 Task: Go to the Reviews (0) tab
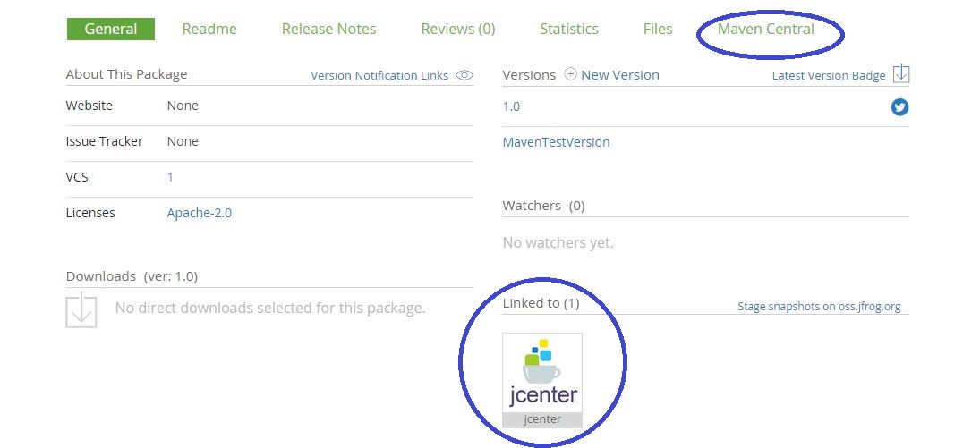457,29
